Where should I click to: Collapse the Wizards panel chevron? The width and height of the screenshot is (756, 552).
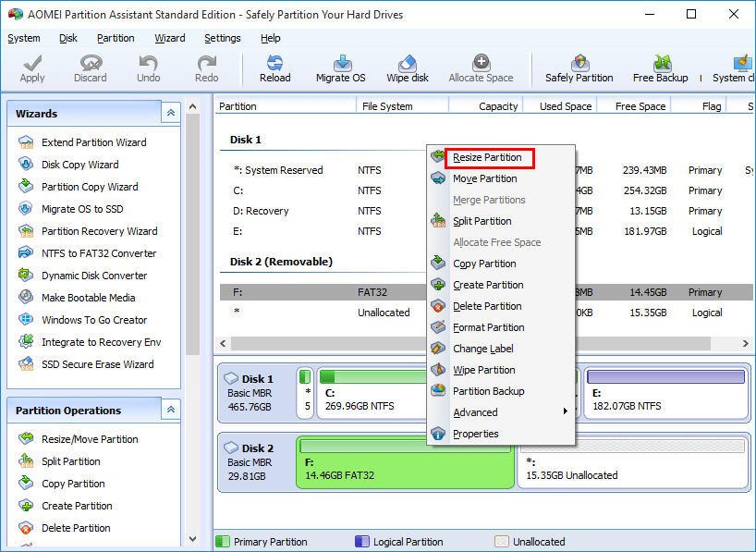tap(171, 113)
